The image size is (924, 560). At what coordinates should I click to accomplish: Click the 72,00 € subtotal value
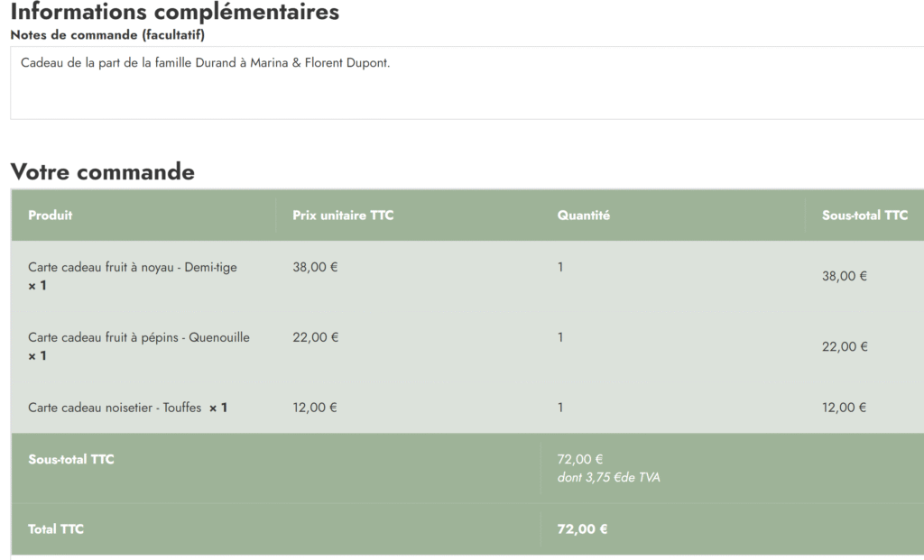tap(580, 459)
